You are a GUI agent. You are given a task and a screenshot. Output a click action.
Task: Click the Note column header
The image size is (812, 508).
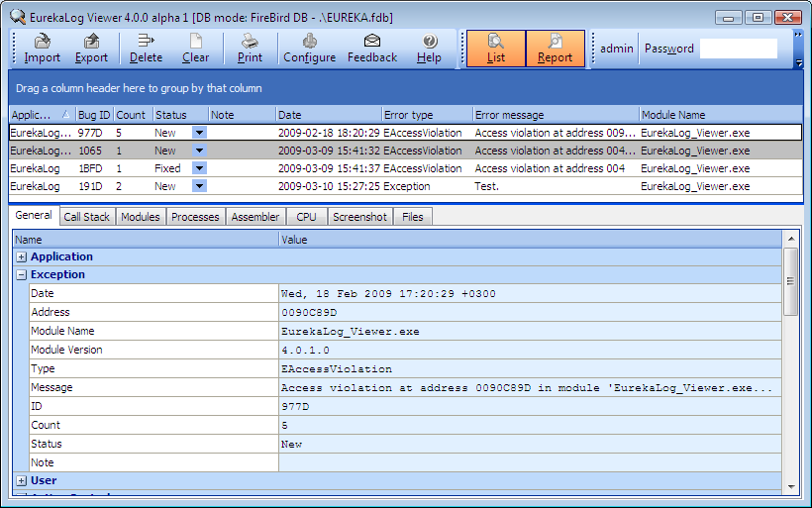click(242, 115)
